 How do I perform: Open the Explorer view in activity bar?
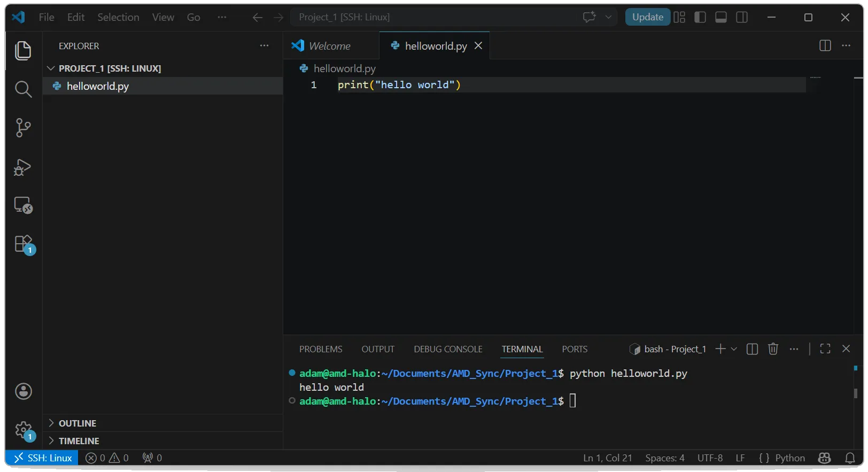click(x=23, y=51)
